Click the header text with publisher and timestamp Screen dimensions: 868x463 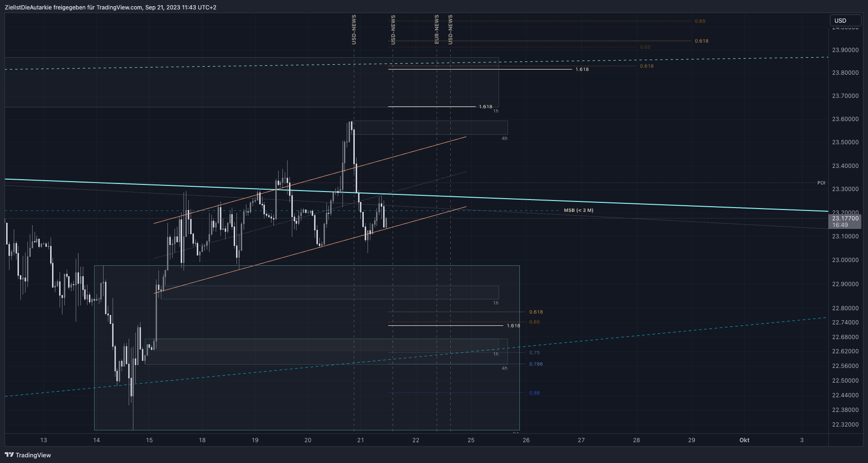(110, 7)
